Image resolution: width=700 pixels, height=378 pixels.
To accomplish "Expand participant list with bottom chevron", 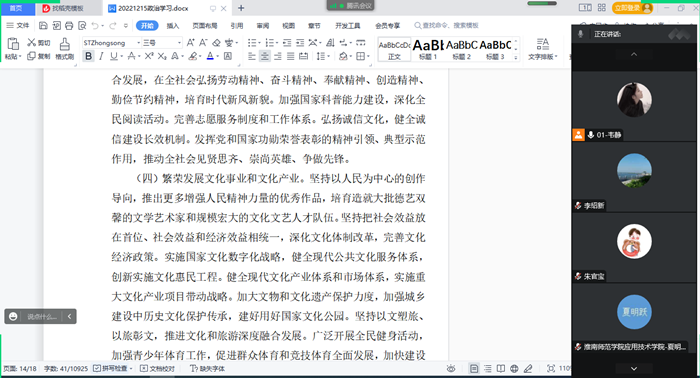I will pos(633,369).
